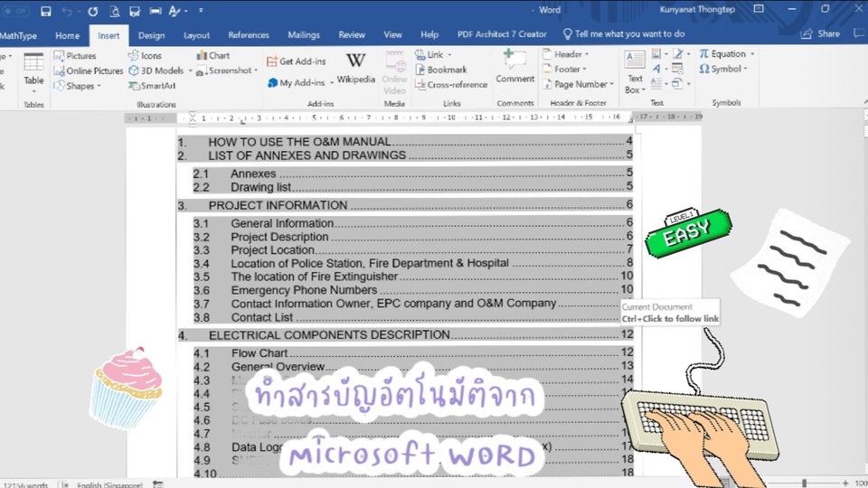Open the Shapes gallery
Viewport: 868px width, 488px height.
coord(78,86)
